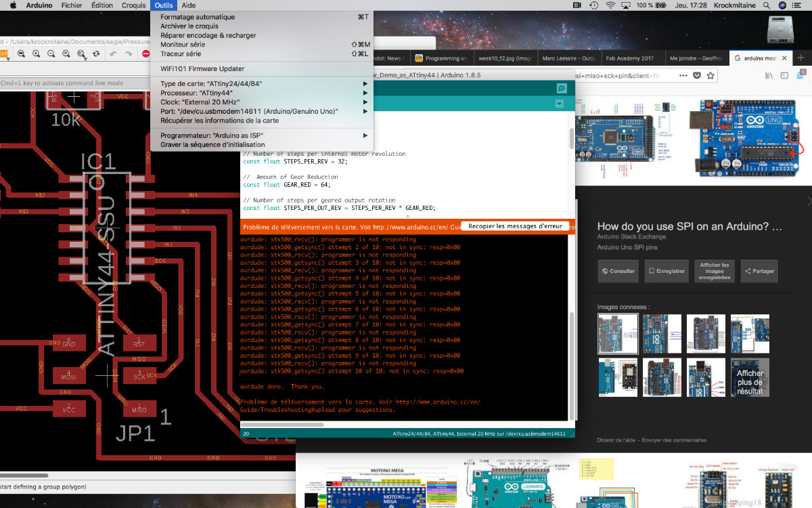Screen dimensions: 812x508
Task: Open the Fichier menu
Action: [72, 5]
